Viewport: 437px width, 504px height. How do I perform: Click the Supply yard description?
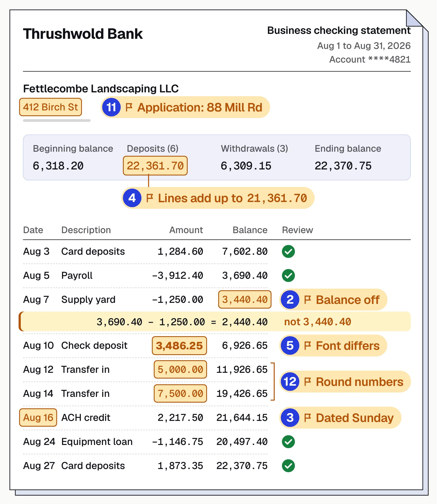(x=88, y=300)
